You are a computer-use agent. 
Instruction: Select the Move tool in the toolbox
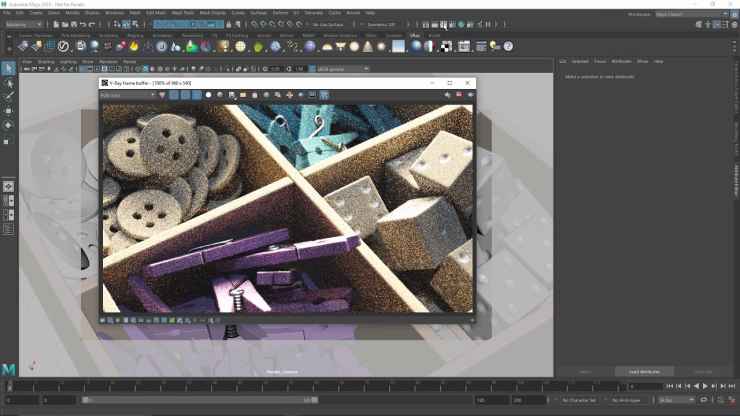pyautogui.click(x=8, y=111)
